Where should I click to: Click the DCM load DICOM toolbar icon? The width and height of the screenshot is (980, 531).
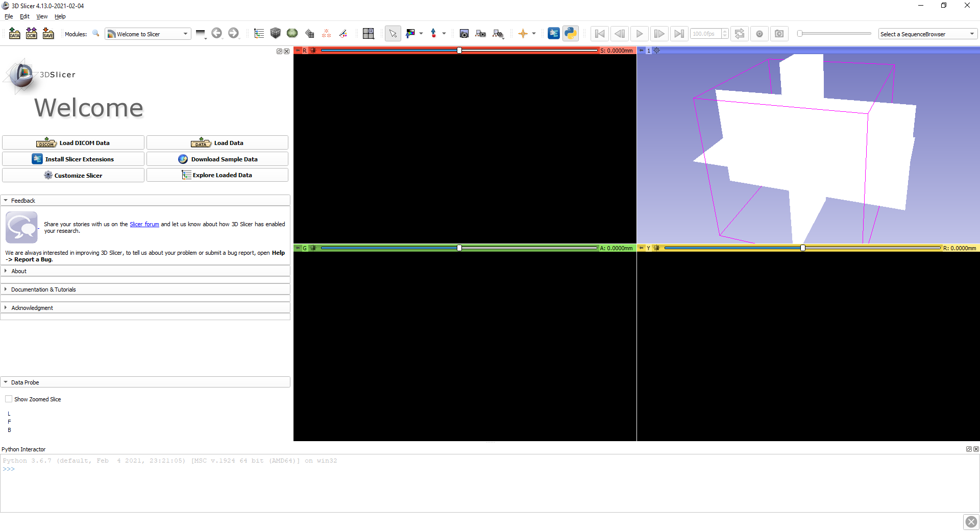click(x=31, y=34)
